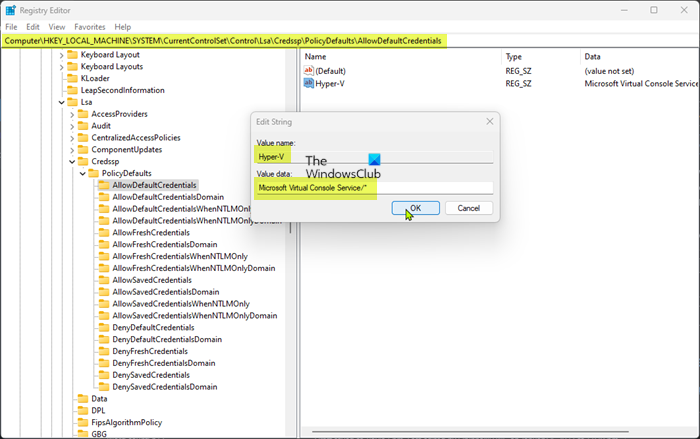Image resolution: width=700 pixels, height=439 pixels.
Task: Click the ComponentUpdates folder icon
Action: tap(83, 150)
